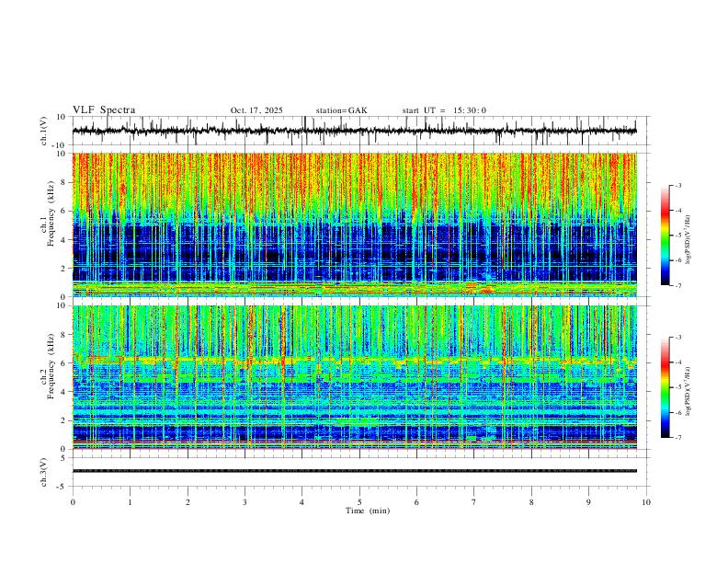Viewport: 728px width, 563px height.
Task: Click the ch.1 spectrogram panel
Action: pos(354,224)
